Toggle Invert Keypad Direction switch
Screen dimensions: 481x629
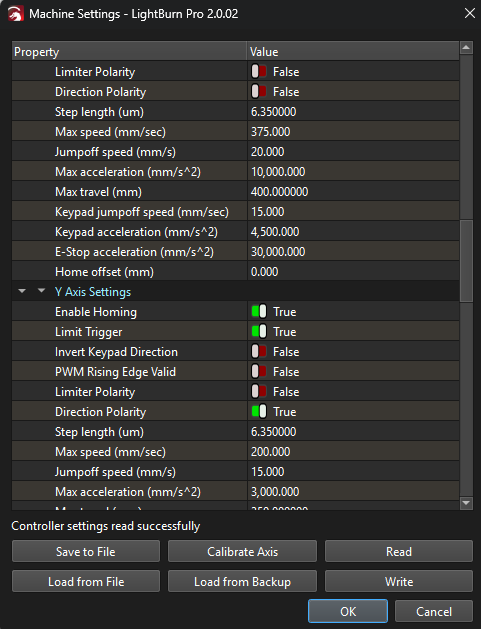(259, 351)
